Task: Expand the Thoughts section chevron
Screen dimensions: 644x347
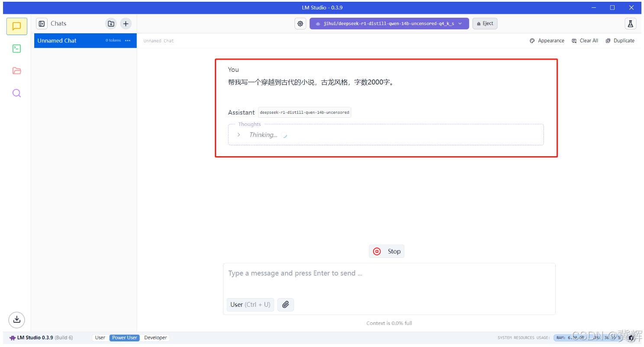Action: coord(239,135)
